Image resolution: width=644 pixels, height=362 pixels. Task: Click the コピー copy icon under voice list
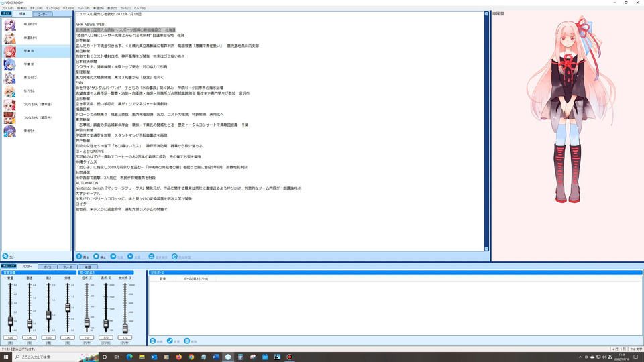click(5, 257)
